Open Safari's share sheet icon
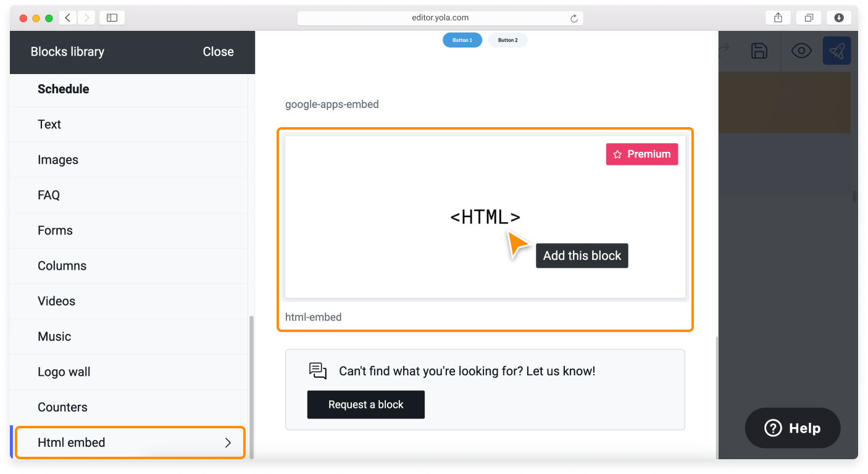Viewport: 868px width, 474px height. click(x=777, y=17)
